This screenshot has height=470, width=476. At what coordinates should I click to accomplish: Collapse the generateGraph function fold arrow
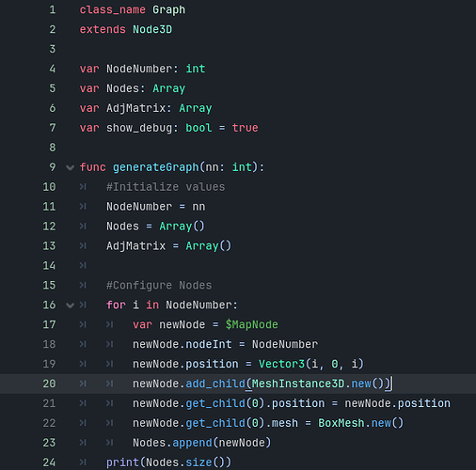coord(70,167)
